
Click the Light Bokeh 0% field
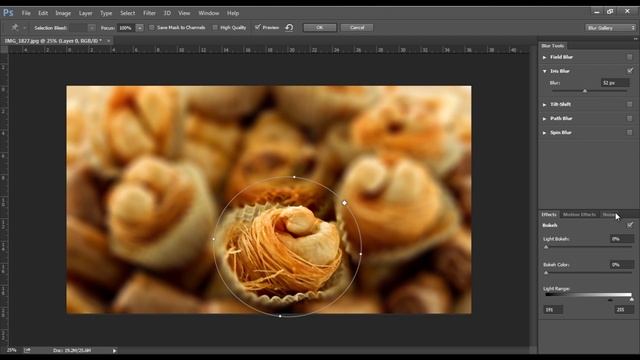click(622, 239)
